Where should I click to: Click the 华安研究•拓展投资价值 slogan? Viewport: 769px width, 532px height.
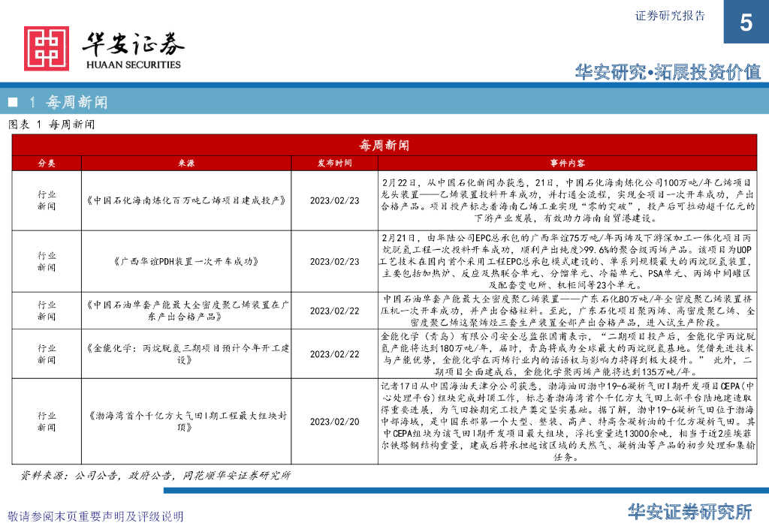668,72
